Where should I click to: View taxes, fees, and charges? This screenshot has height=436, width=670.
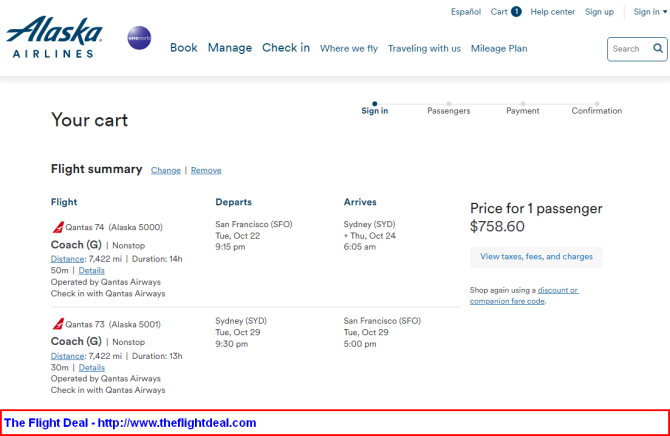[536, 257]
